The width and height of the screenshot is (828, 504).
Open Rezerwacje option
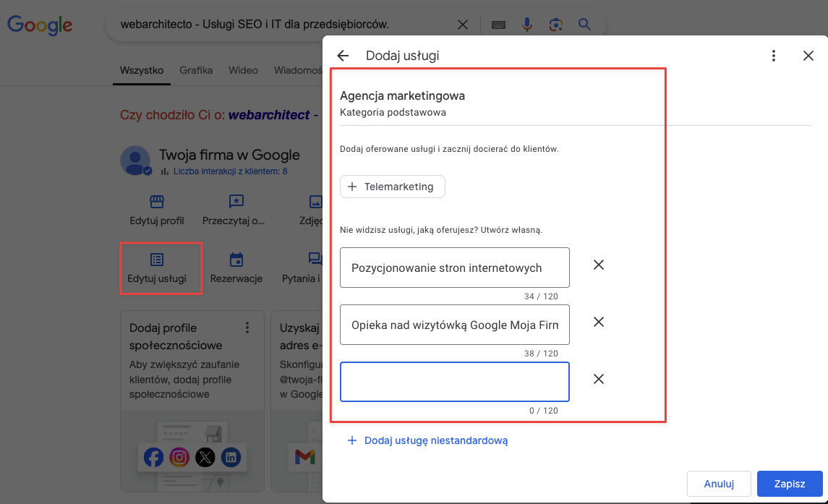pyautogui.click(x=236, y=268)
